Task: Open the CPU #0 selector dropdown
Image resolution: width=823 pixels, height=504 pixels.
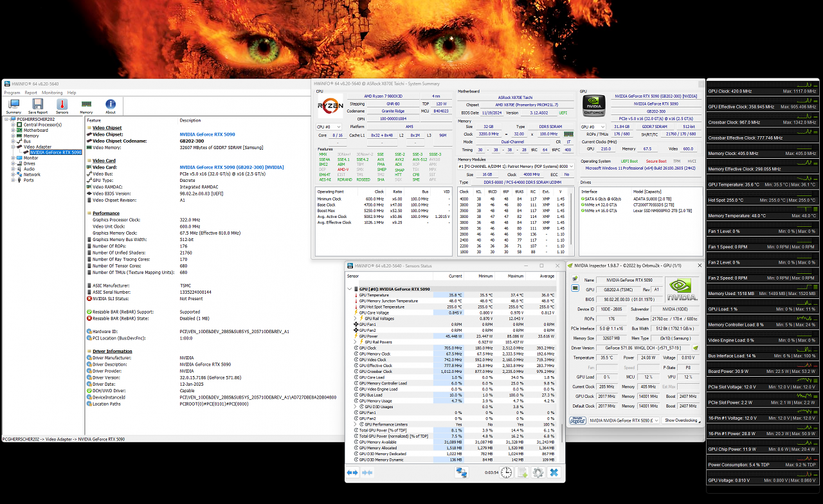Action: point(327,127)
